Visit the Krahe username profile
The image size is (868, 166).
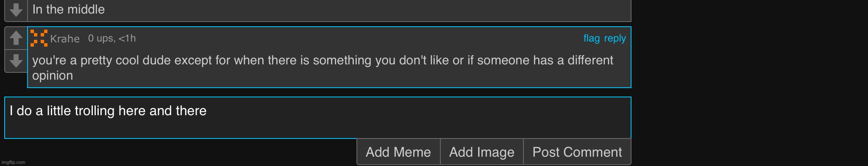[65, 39]
